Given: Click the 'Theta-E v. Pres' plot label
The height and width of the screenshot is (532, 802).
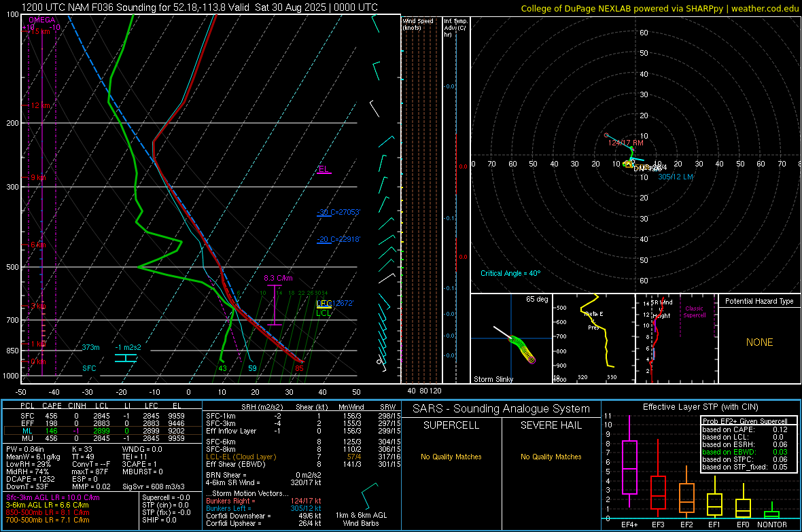Looking at the screenshot, I should (x=593, y=321).
